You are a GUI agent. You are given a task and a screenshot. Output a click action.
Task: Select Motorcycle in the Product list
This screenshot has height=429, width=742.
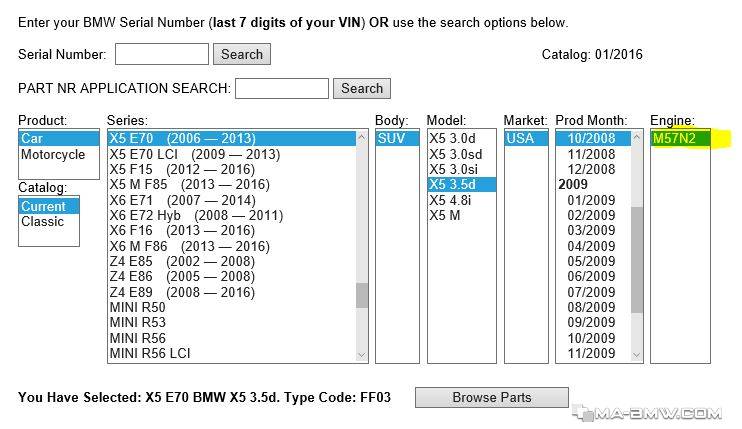pyautogui.click(x=59, y=154)
